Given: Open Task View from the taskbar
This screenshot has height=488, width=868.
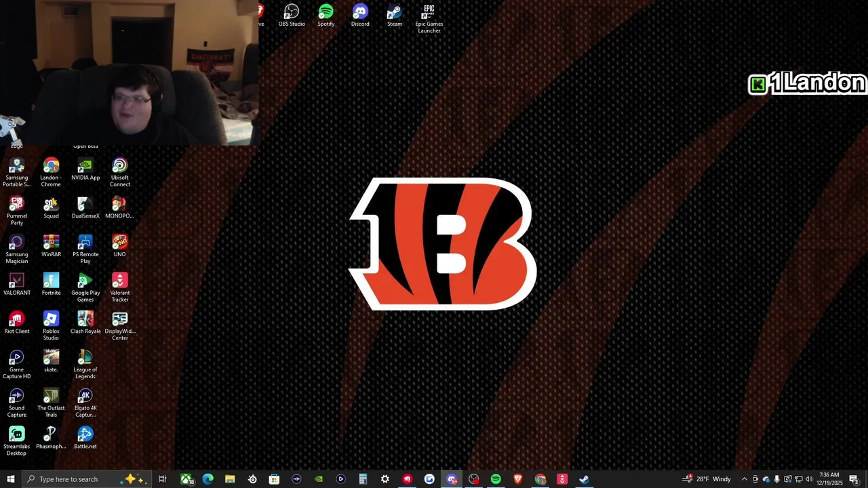Looking at the screenshot, I should [163, 479].
